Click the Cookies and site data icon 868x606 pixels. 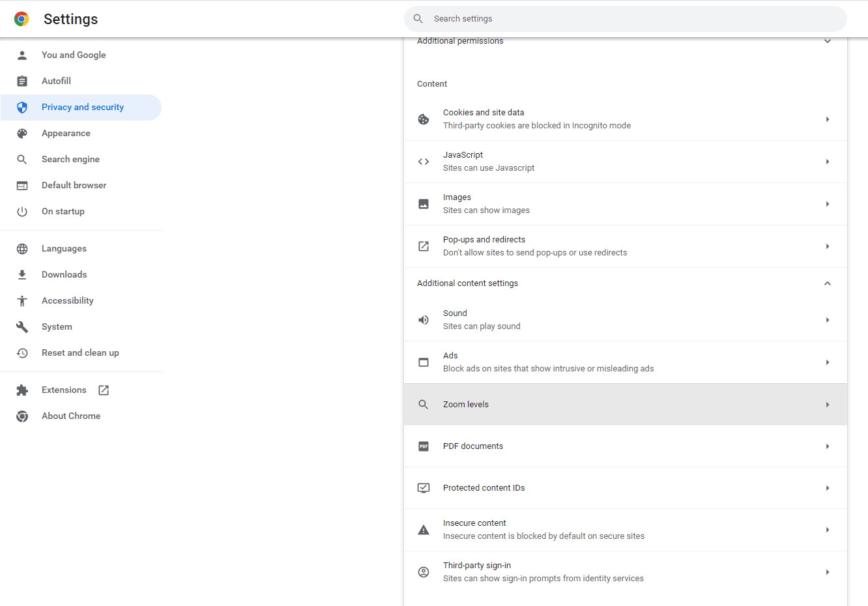click(x=424, y=119)
